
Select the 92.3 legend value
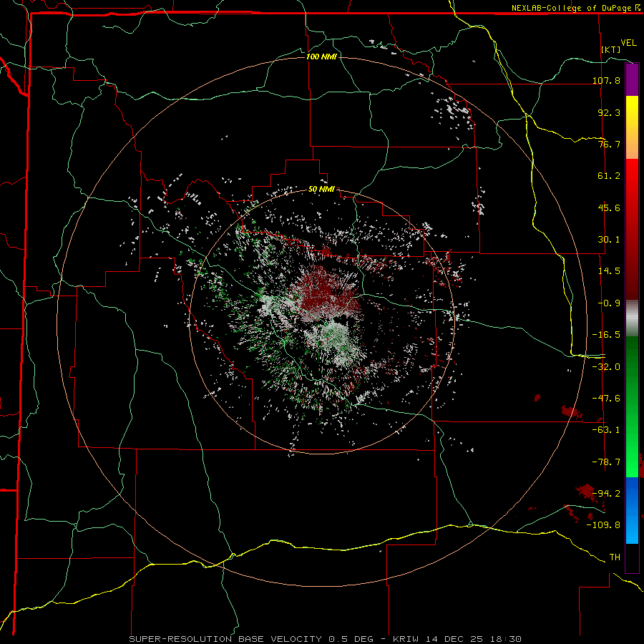[x=609, y=112]
